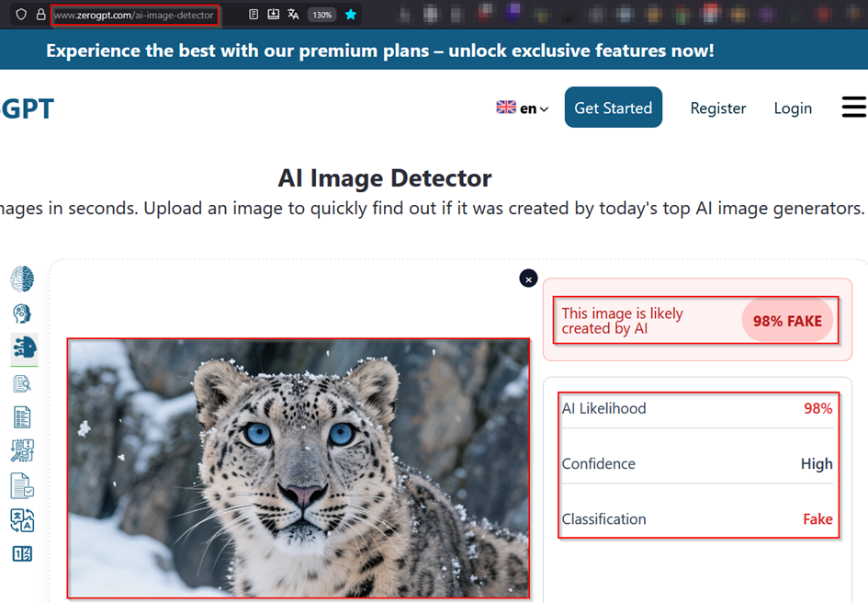Expand the 'en' language dropdown
Screen dimensions: 868x603
click(x=523, y=108)
